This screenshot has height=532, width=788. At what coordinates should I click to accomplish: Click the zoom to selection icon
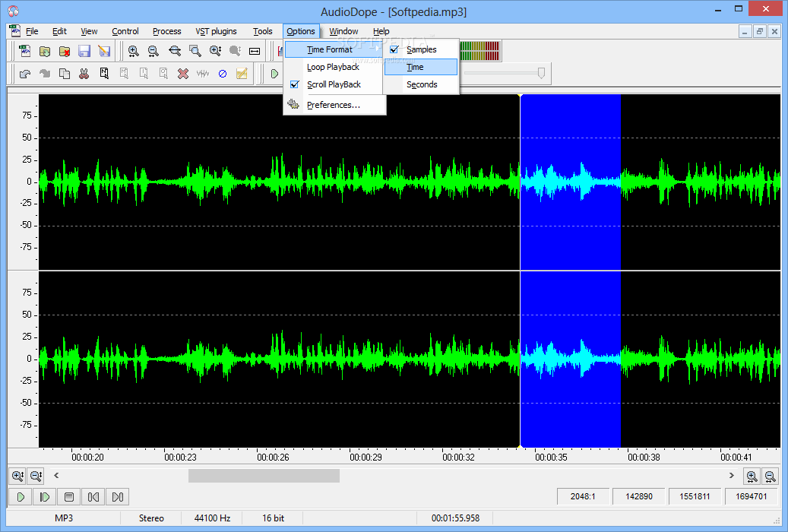click(x=195, y=51)
